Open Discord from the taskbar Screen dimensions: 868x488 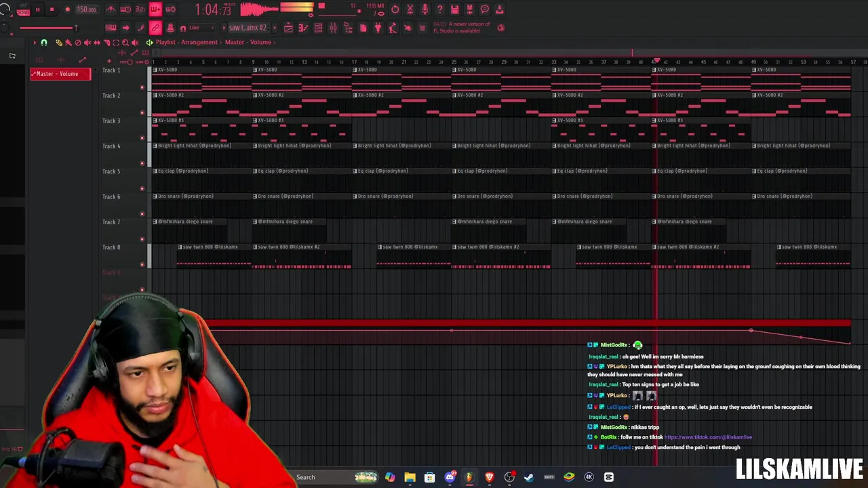[x=450, y=477]
